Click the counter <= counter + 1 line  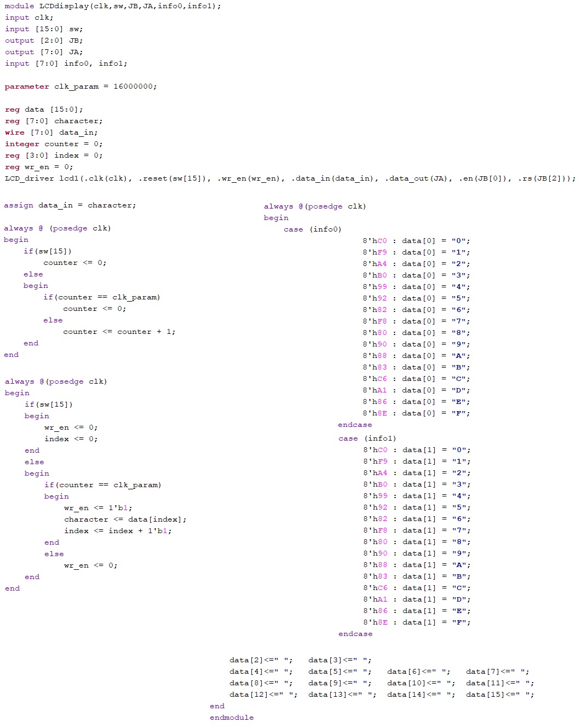click(x=119, y=332)
